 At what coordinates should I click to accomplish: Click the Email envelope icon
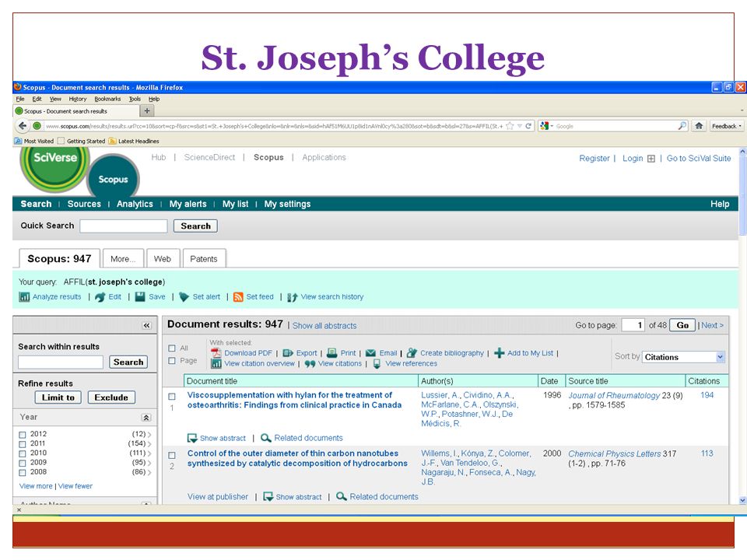(x=370, y=353)
